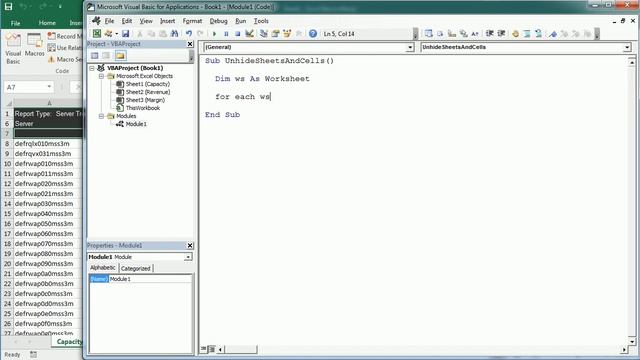Open the Object Browser toolbar icon
Viewport: 640px width, 360px height.
pos(287,34)
